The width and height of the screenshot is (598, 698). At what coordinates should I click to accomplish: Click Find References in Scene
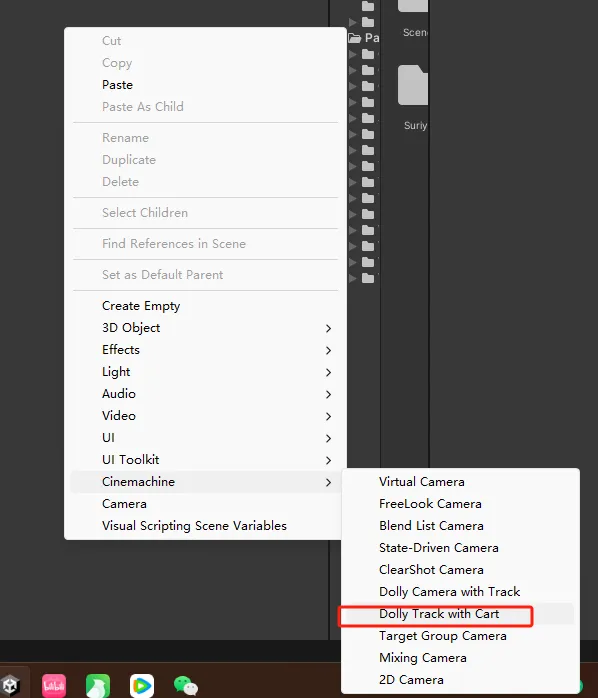(205, 243)
